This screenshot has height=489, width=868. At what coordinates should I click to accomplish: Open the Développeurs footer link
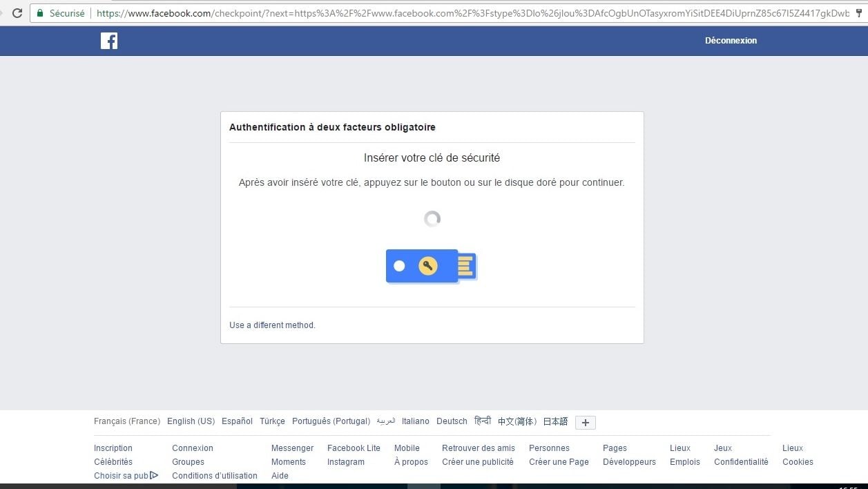click(x=629, y=462)
